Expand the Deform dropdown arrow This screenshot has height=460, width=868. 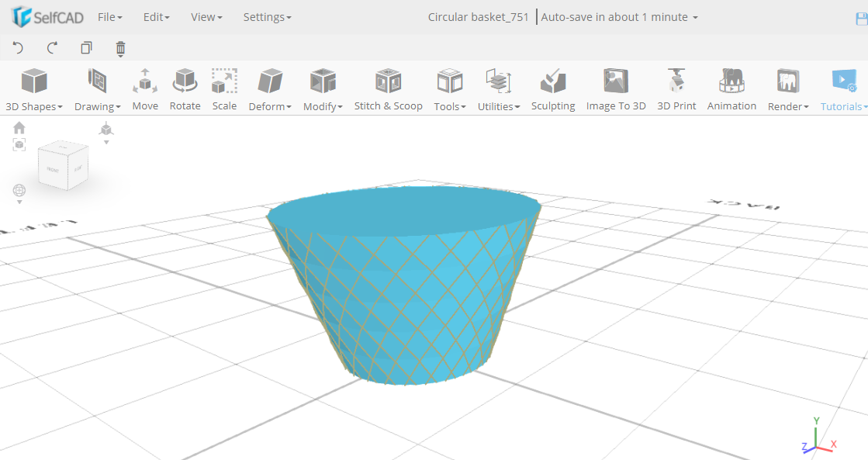pyautogui.click(x=289, y=107)
